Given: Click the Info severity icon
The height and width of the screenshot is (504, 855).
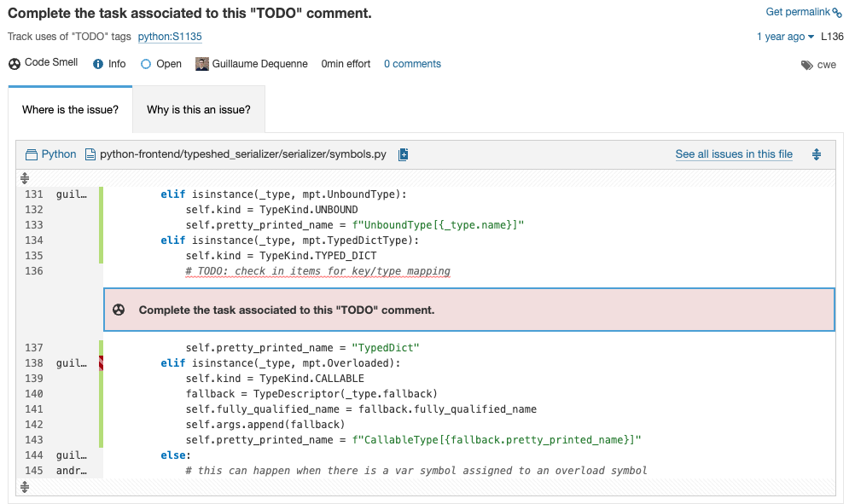Looking at the screenshot, I should pos(98,64).
